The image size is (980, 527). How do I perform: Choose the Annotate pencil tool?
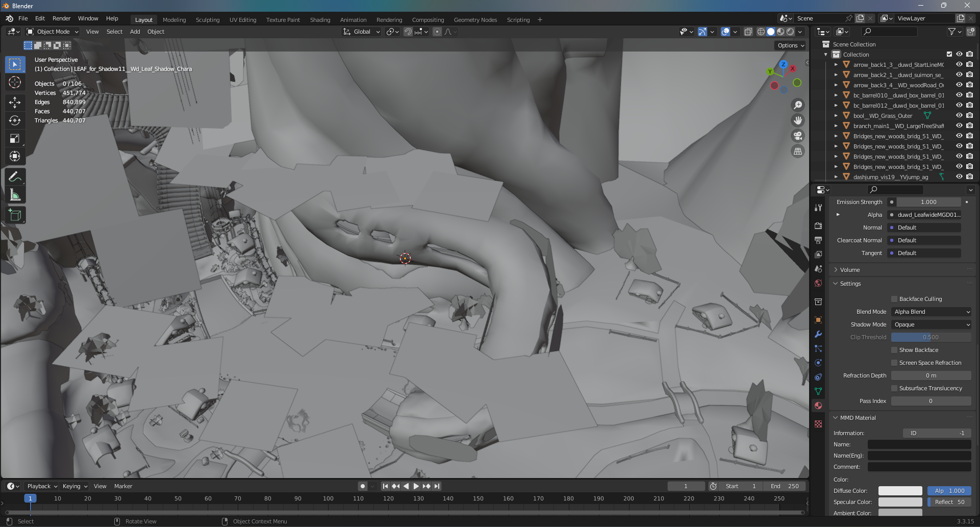pyautogui.click(x=15, y=177)
